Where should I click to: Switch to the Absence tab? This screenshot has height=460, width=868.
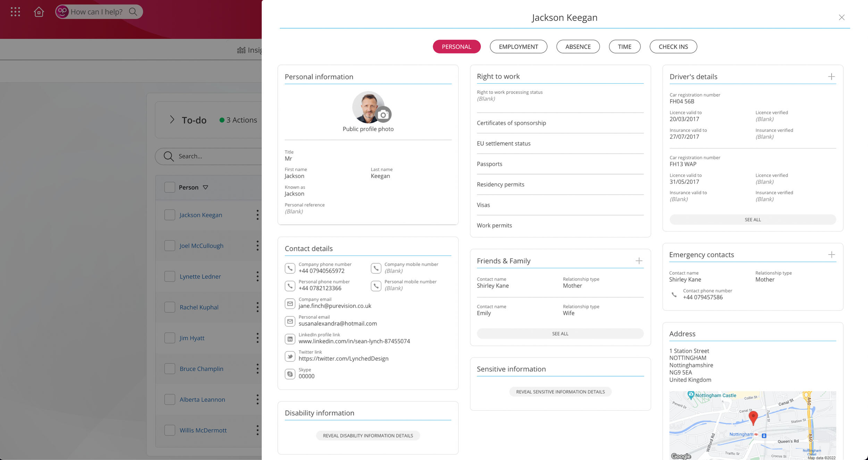pyautogui.click(x=578, y=46)
